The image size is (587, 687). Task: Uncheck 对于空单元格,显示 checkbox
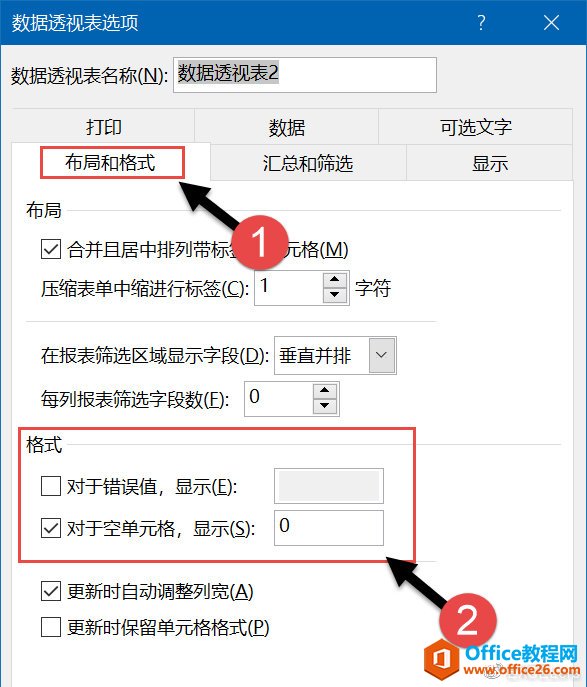(x=51, y=528)
